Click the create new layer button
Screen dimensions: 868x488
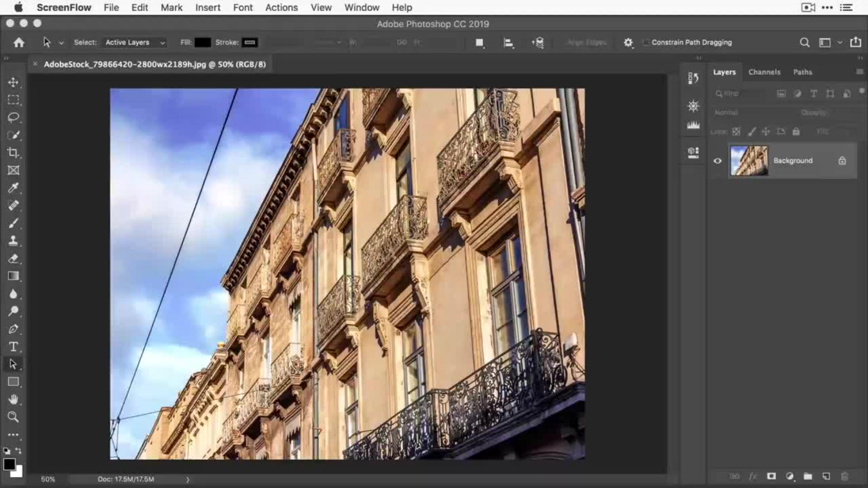[826, 476]
